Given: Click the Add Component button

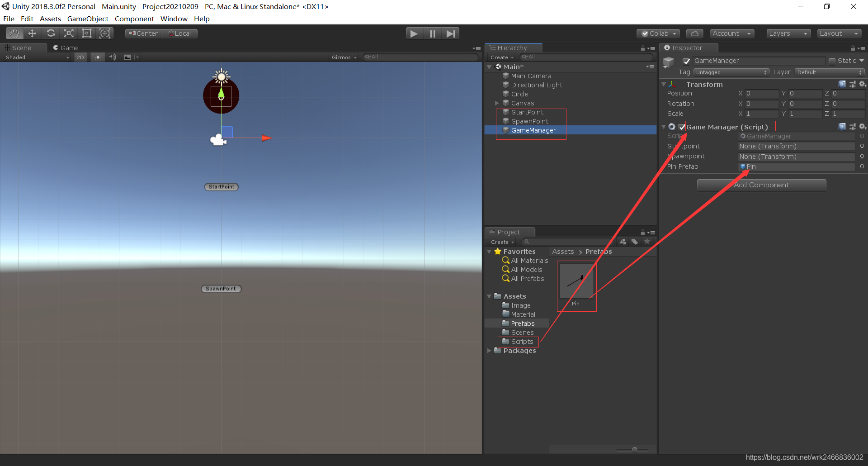Looking at the screenshot, I should click(761, 185).
